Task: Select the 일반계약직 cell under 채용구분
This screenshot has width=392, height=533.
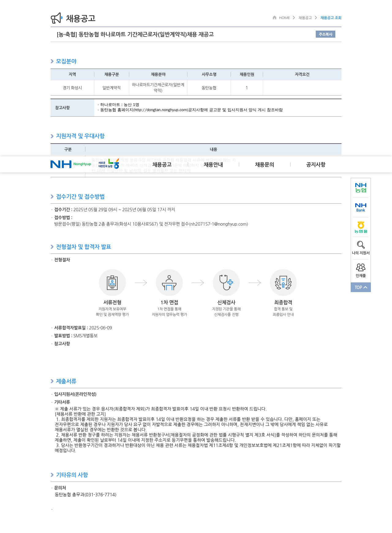Action: click(111, 88)
